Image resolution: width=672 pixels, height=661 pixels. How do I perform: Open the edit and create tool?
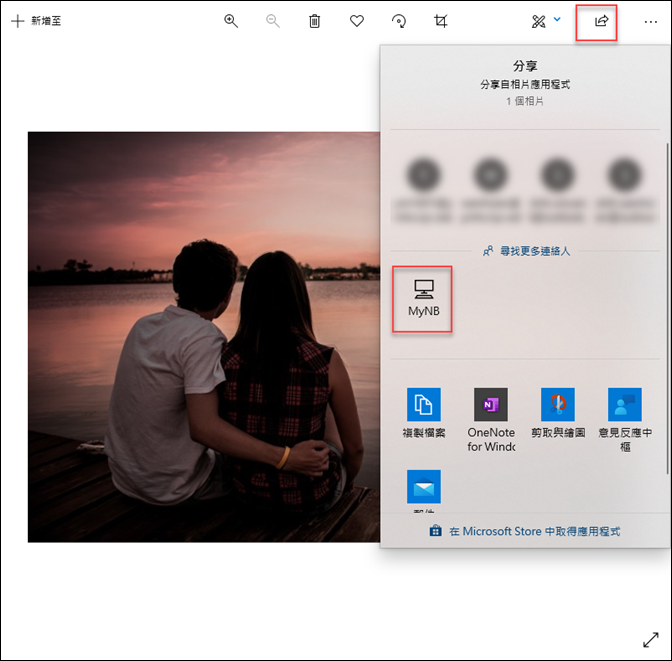pos(538,21)
